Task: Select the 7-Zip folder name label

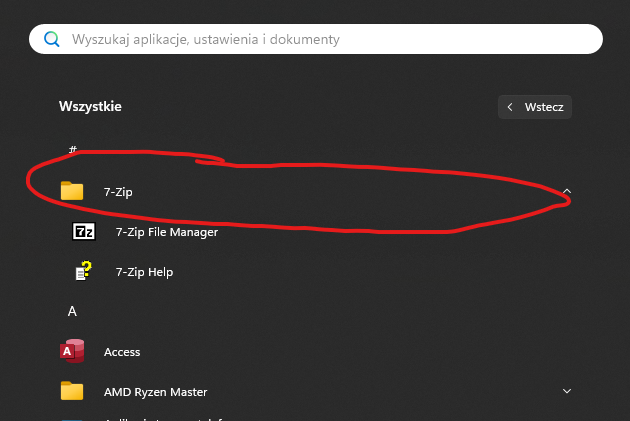Action: pos(118,191)
